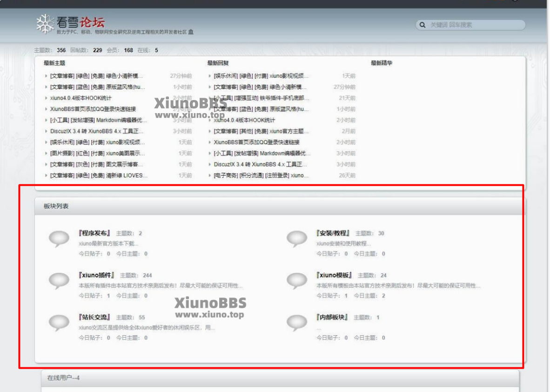
Task: Open the 安装/教程 board speech bubble icon
Action: pos(297,239)
